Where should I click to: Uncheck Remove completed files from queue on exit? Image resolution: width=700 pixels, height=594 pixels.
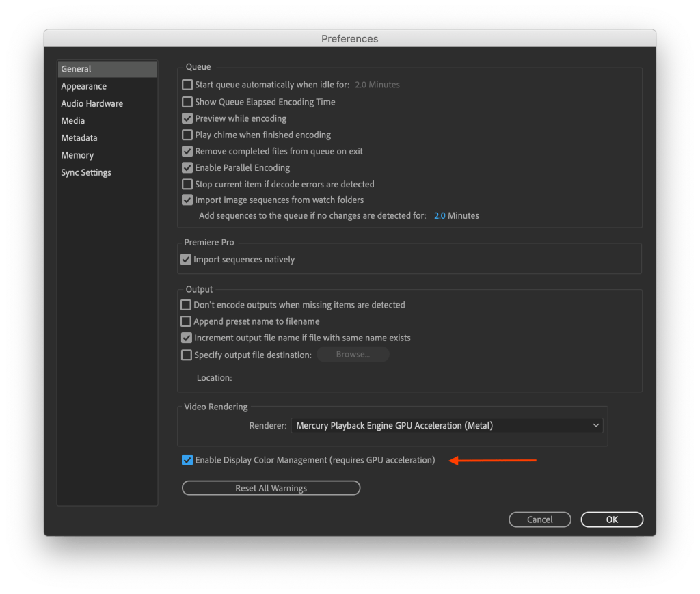click(x=187, y=151)
